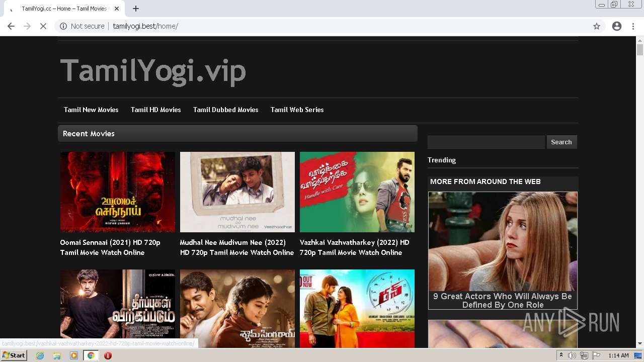The height and width of the screenshot is (362, 644).
Task: Click the show desktop taskbar button
Action: tap(638, 355)
